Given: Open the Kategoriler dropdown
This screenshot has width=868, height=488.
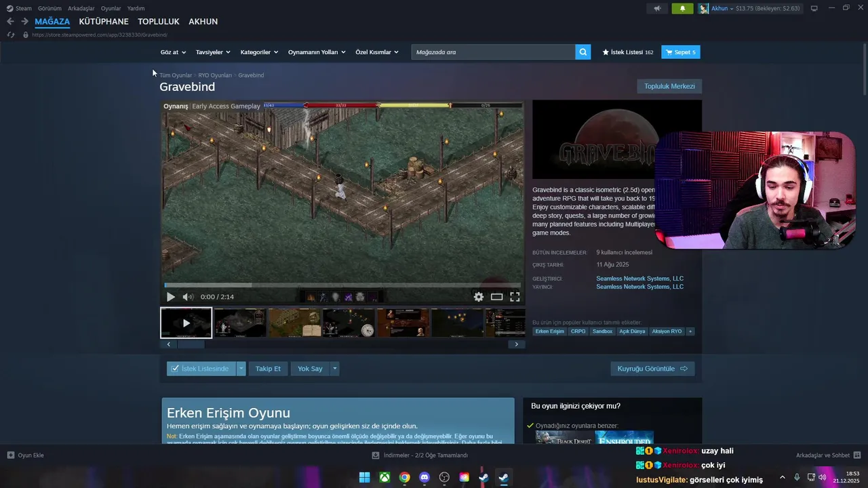Looking at the screenshot, I should (259, 52).
